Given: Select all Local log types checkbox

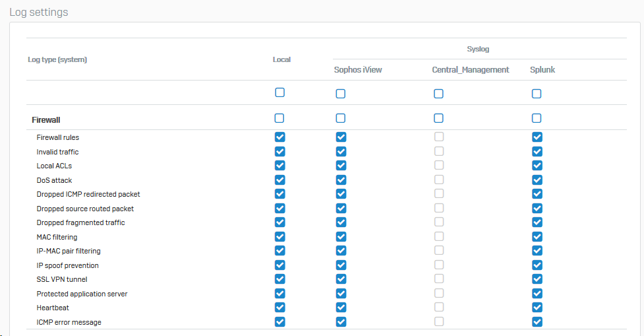Looking at the screenshot, I should (x=279, y=93).
